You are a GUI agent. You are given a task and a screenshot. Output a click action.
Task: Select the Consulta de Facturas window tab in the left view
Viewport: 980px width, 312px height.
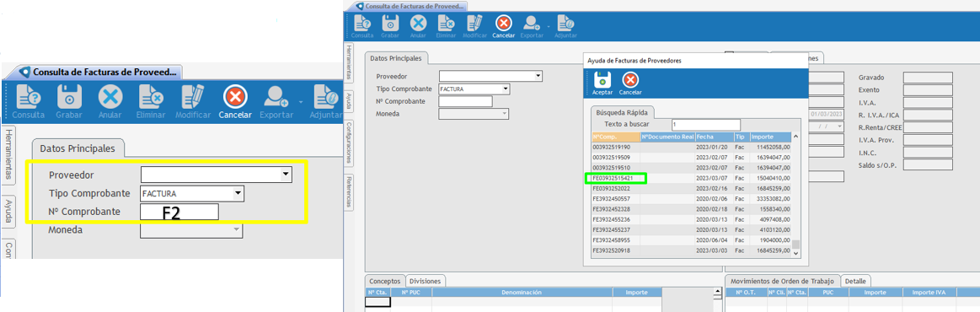(x=100, y=72)
